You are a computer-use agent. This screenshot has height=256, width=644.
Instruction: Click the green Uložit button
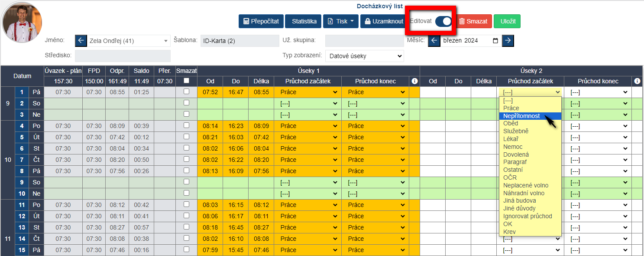[x=507, y=21]
